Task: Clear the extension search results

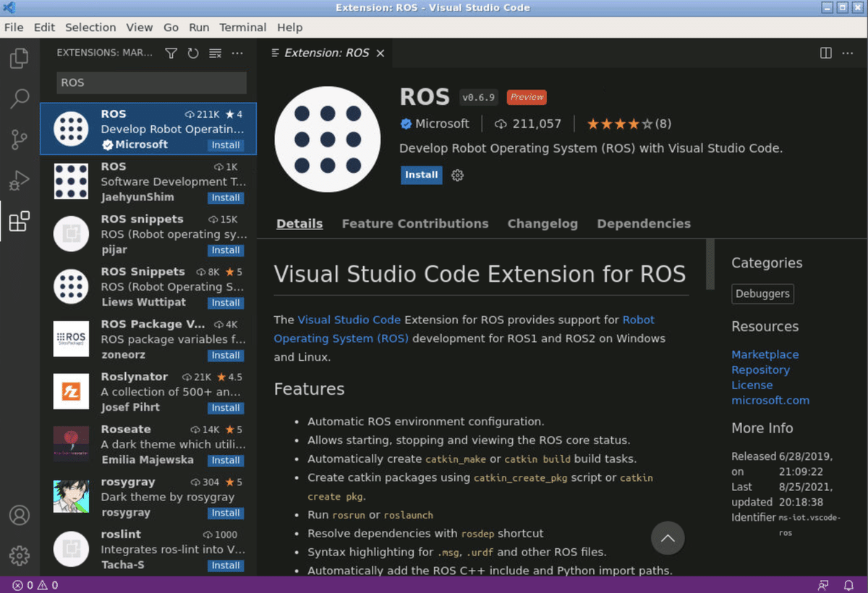Action: coord(214,52)
